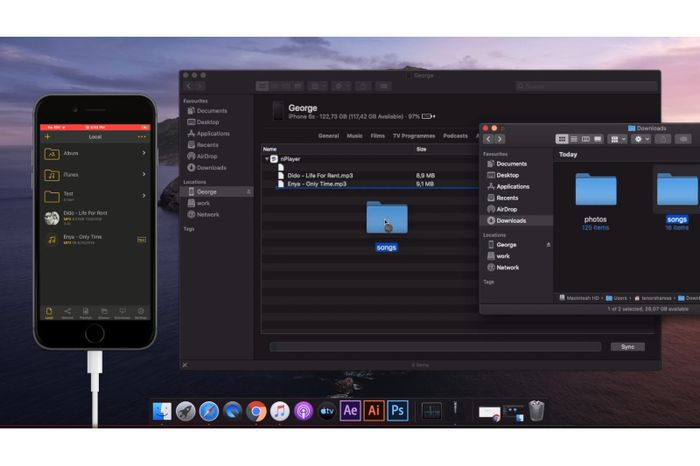Viewport: 700px width, 466px height.
Task: Open Safari from the dock
Action: tap(209, 411)
